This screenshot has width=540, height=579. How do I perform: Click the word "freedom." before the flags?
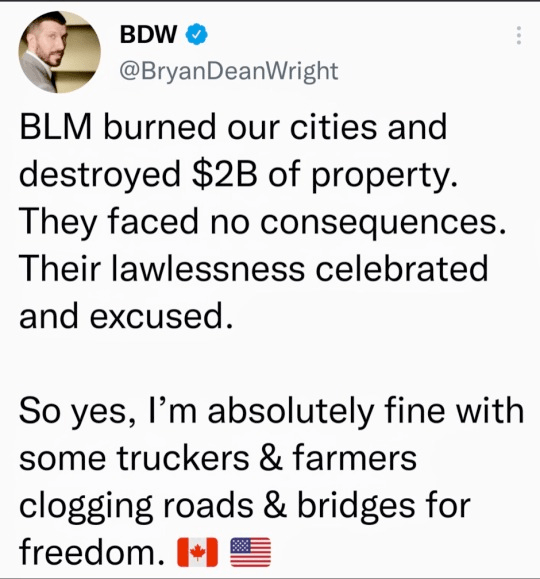[92, 552]
